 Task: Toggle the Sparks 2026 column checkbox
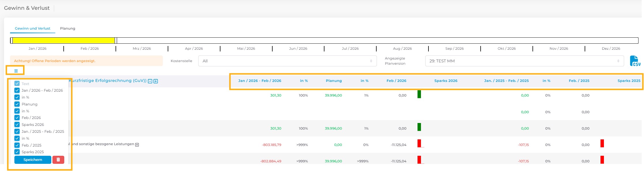coord(17,124)
